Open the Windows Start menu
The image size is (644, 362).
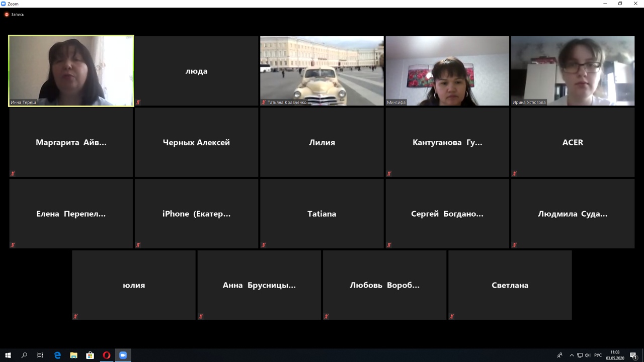(8, 355)
